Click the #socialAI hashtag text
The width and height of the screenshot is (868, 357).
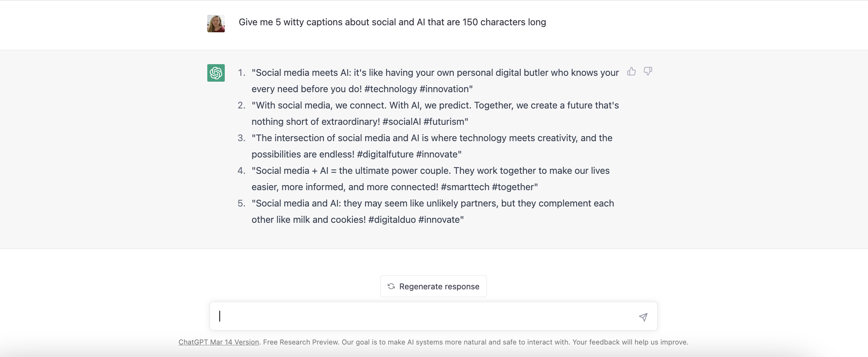click(401, 122)
